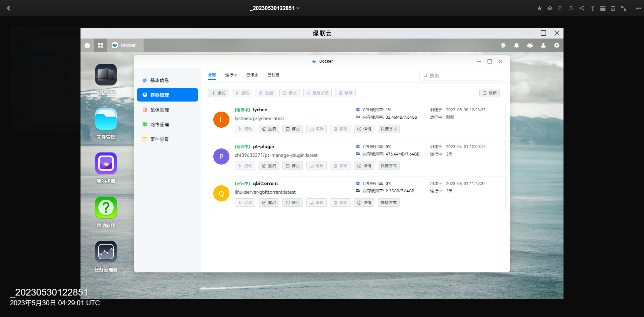Open the settings hexagon icon in top bar
The image size is (644, 317).
(x=557, y=45)
